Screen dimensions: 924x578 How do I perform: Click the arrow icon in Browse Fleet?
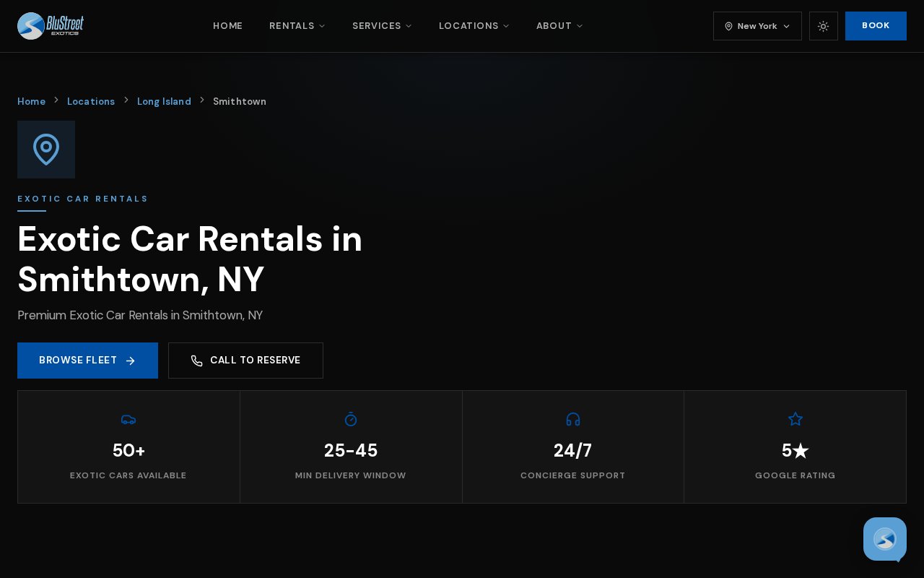[131, 361]
